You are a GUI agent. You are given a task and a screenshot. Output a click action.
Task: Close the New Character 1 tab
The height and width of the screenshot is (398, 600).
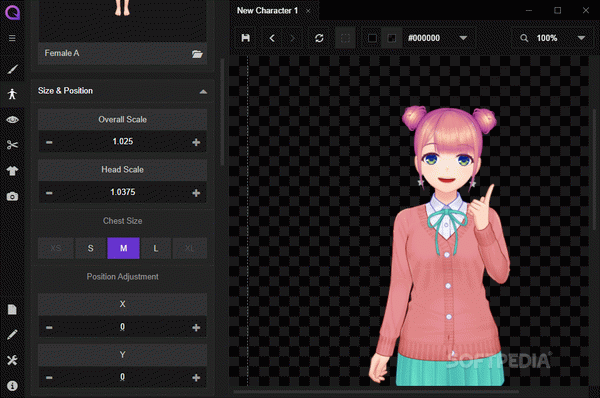[308, 11]
